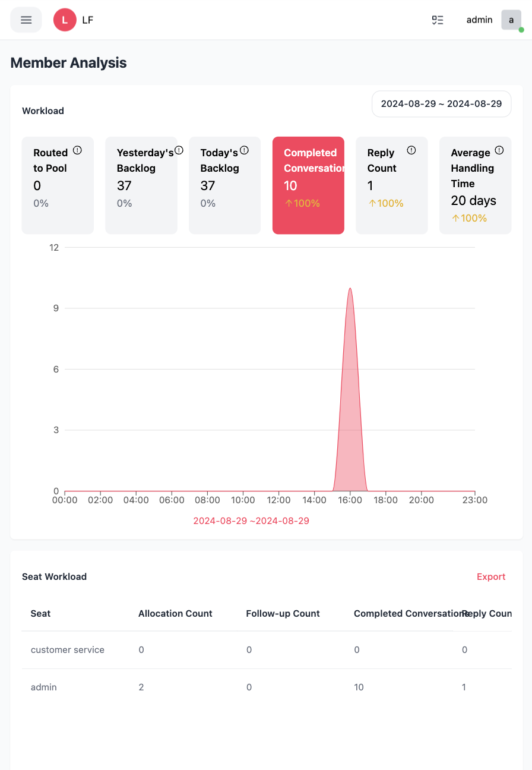Select the customer service seat row

pos(68,650)
